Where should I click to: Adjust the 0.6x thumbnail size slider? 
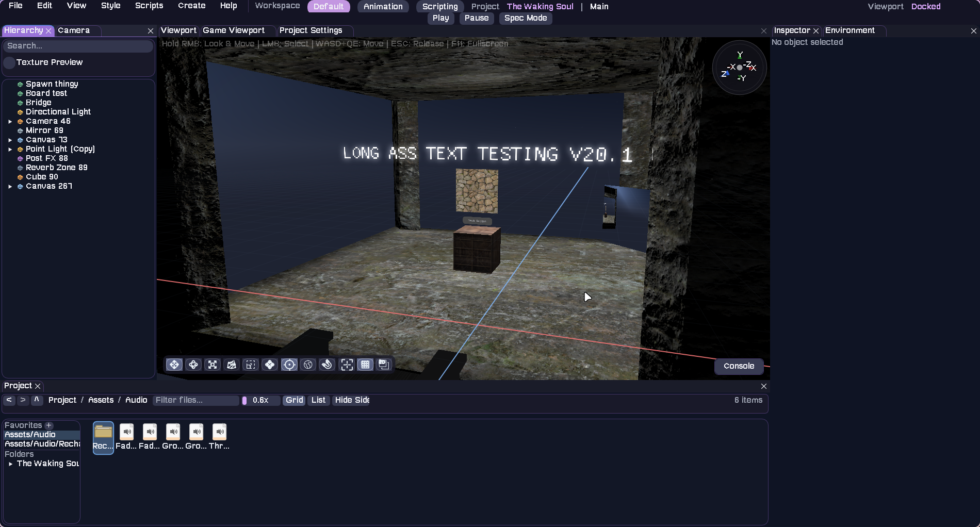coord(246,400)
